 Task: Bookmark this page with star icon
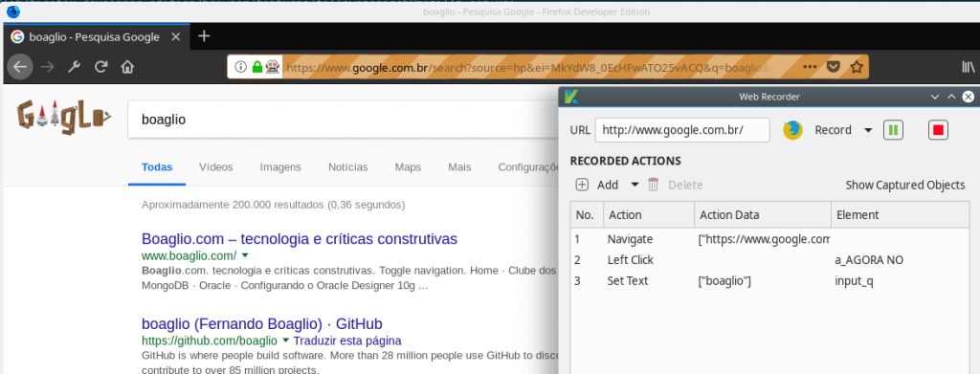(x=857, y=67)
